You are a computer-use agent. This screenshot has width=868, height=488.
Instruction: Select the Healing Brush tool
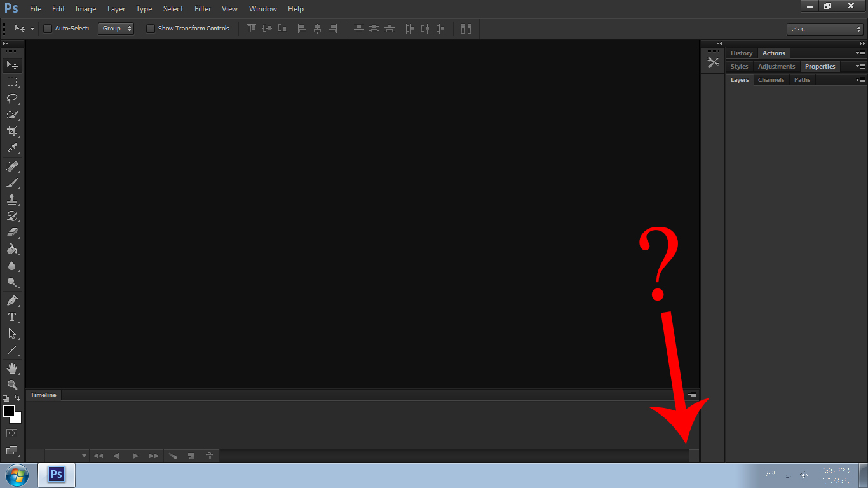click(12, 166)
